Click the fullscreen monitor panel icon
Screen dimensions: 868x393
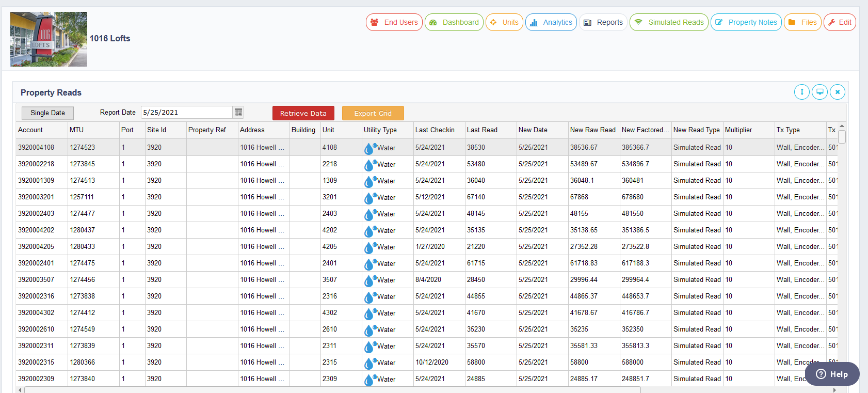click(819, 92)
